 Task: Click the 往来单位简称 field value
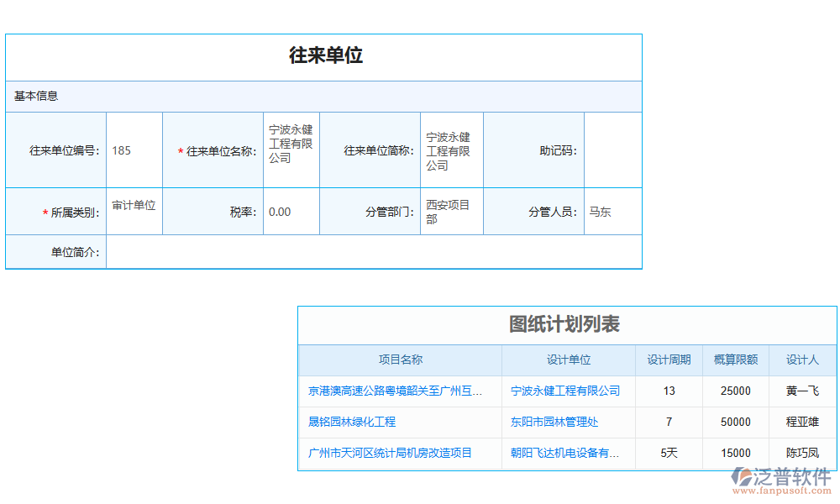(448, 151)
